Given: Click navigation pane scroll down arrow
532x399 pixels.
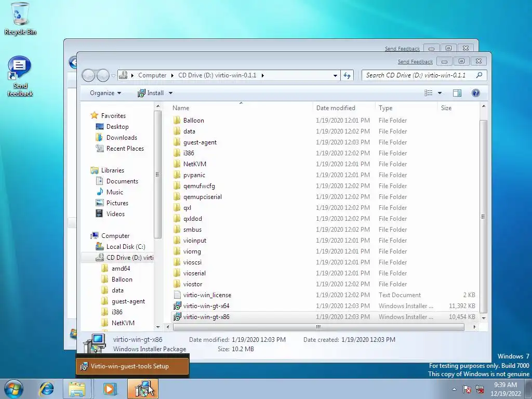Looking at the screenshot, I should [158, 327].
